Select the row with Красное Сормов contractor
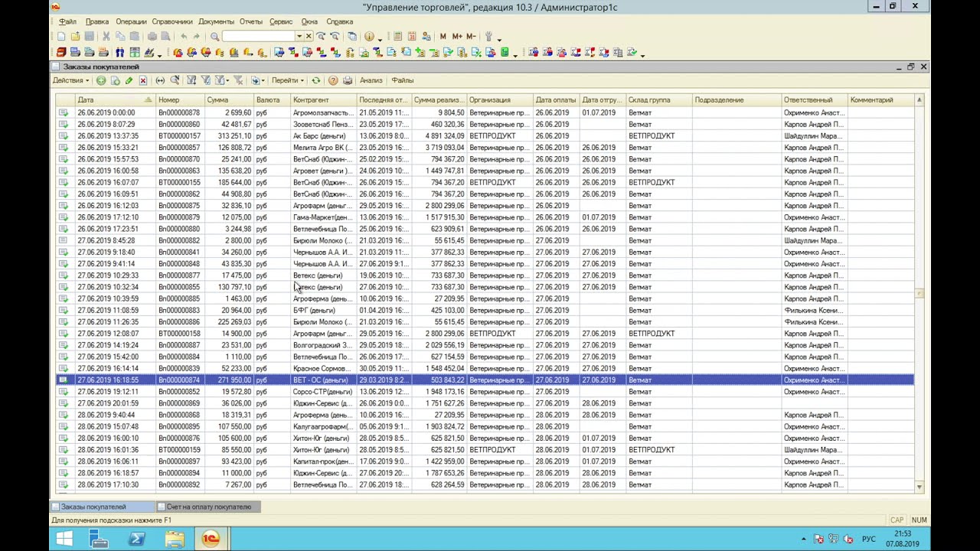The height and width of the screenshot is (551, 980). (485, 368)
